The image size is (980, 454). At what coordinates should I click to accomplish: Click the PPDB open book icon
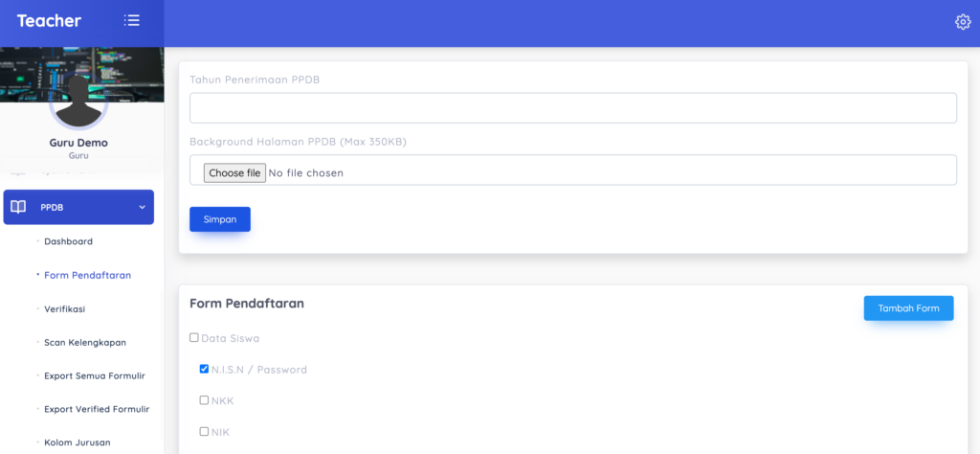pyautogui.click(x=19, y=207)
